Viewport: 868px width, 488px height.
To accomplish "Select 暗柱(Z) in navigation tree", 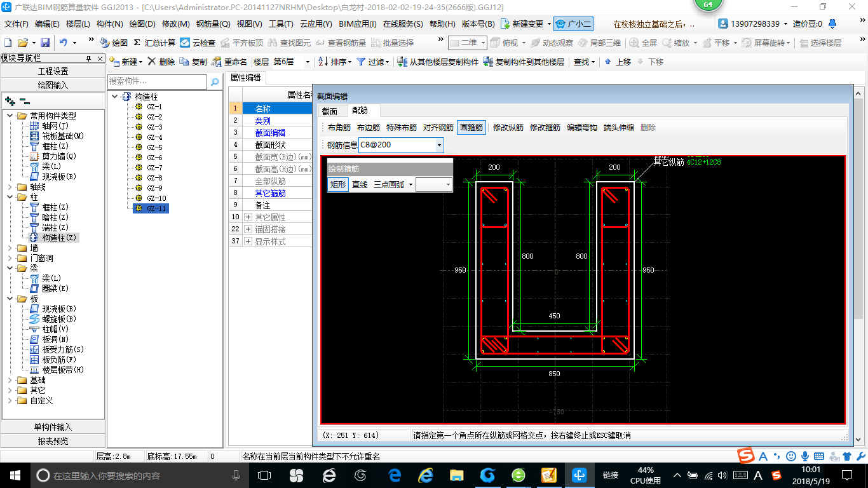I will pos(55,217).
